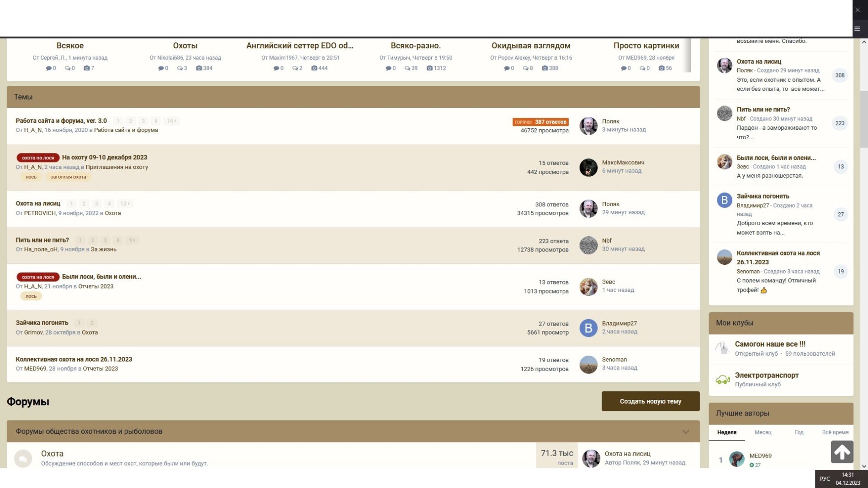Open topic На охоту 09-10 декабря 2023
This screenshot has width=868, height=488.
[105, 157]
